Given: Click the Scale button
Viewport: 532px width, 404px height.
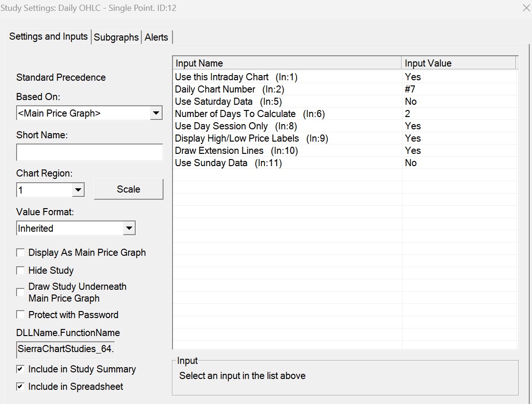Looking at the screenshot, I should [x=129, y=189].
